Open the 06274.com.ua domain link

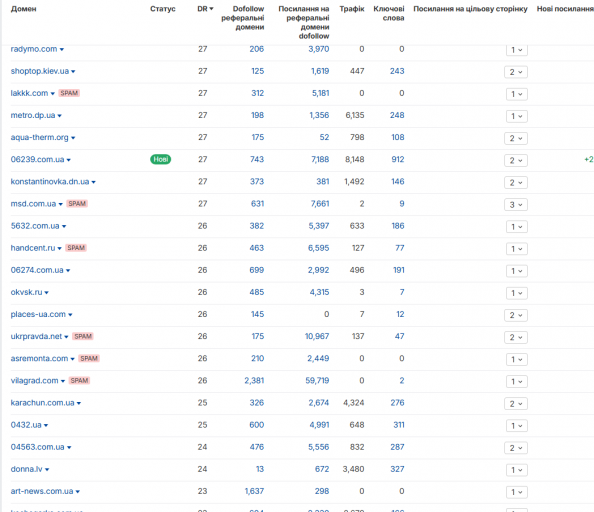(37, 270)
